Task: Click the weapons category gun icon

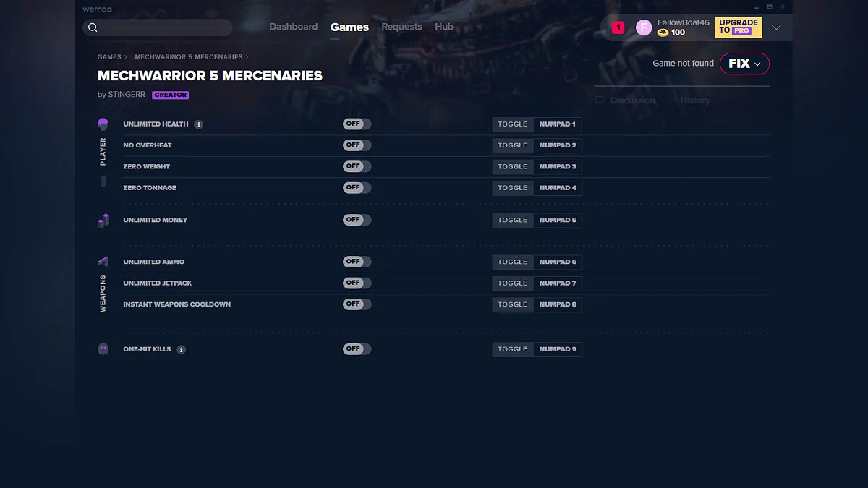Action: pos(103,261)
